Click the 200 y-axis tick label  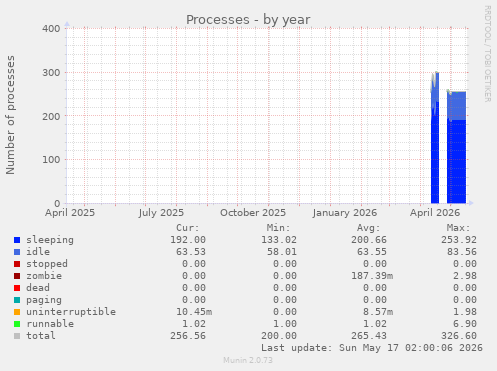click(51, 116)
